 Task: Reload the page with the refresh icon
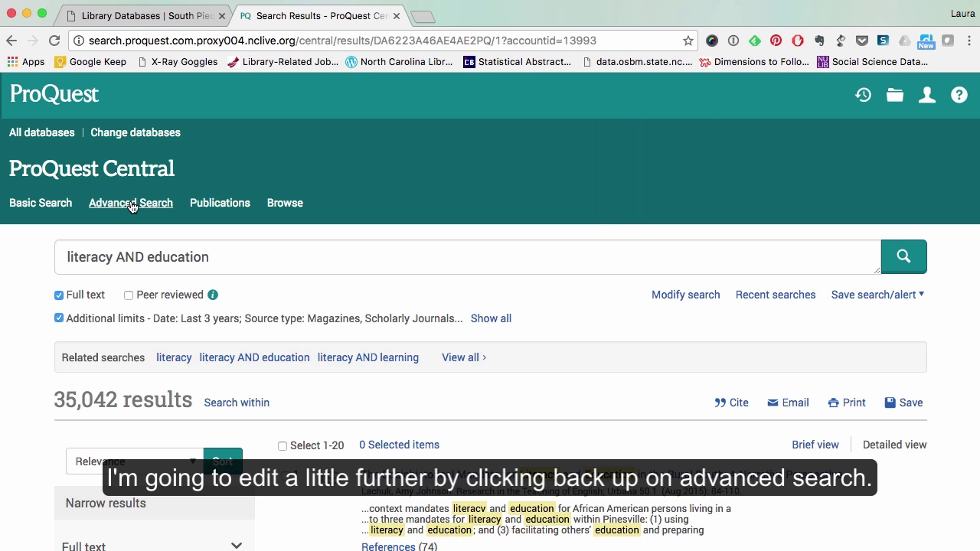pyautogui.click(x=54, y=41)
